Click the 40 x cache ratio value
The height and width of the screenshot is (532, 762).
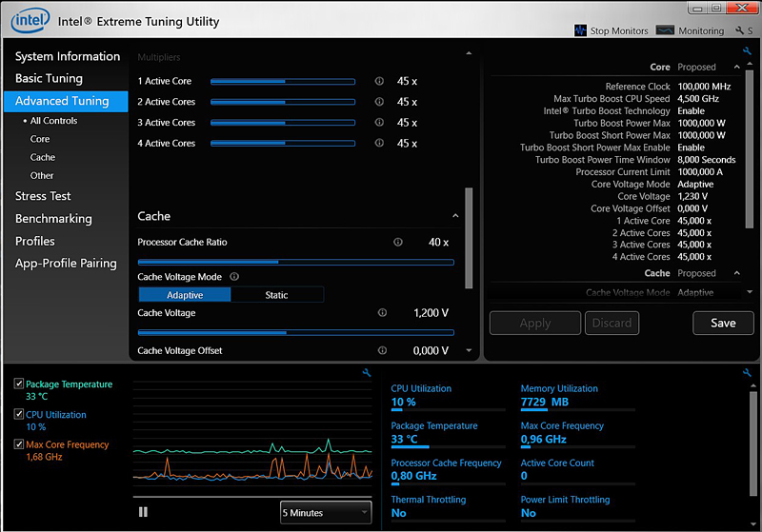(438, 242)
